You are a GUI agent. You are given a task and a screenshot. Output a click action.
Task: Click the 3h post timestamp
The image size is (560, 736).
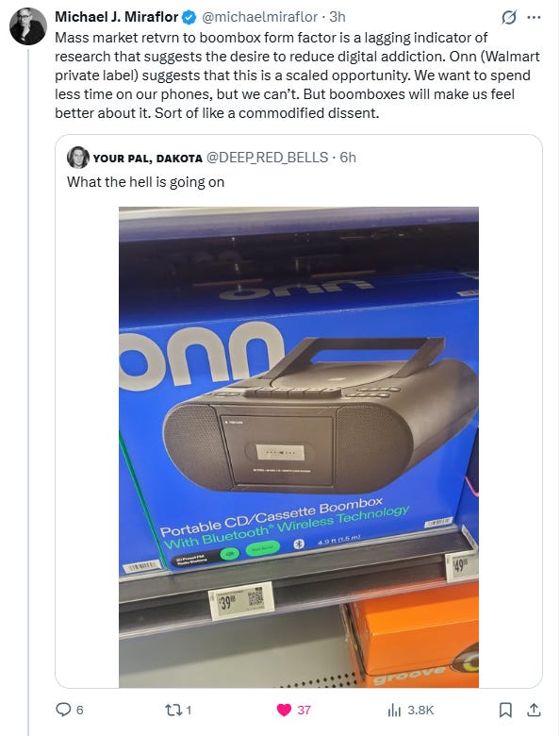(x=338, y=17)
